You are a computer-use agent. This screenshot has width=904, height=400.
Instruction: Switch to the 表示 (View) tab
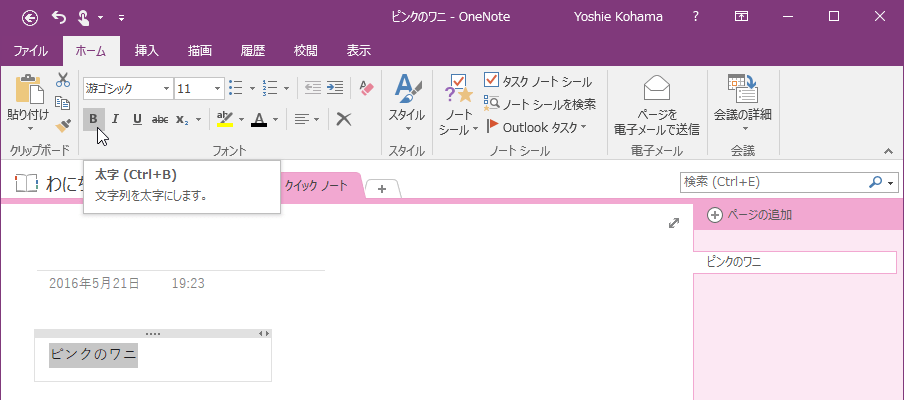click(x=359, y=51)
